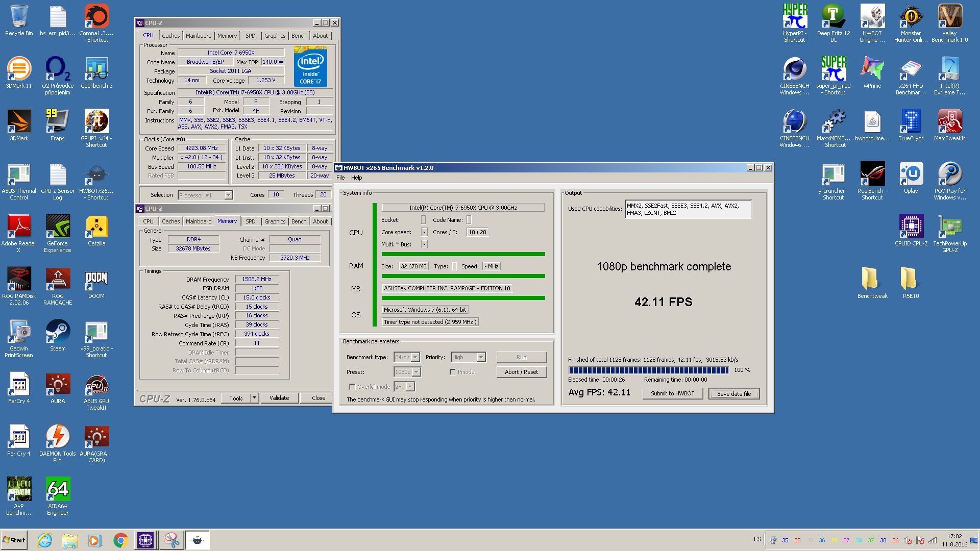Open Steam desktop icon

coord(58,335)
